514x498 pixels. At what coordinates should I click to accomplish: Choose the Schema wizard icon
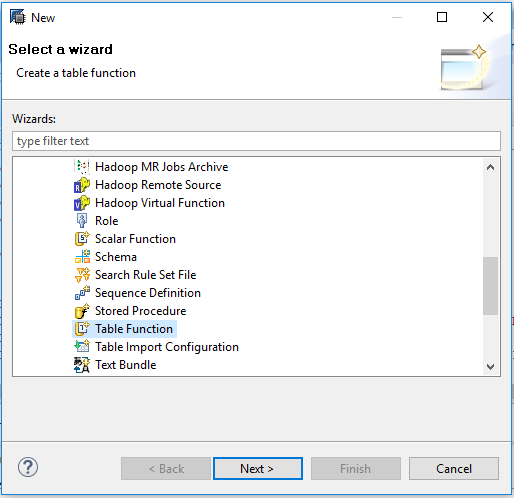tap(82, 257)
